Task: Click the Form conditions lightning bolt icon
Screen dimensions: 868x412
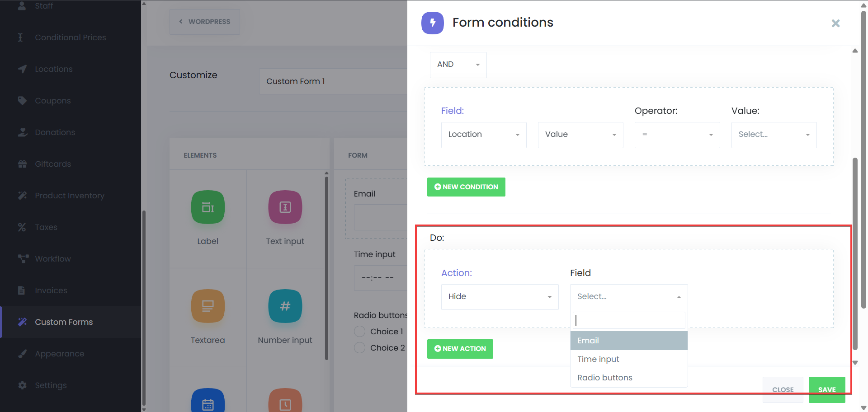Action: (x=433, y=23)
